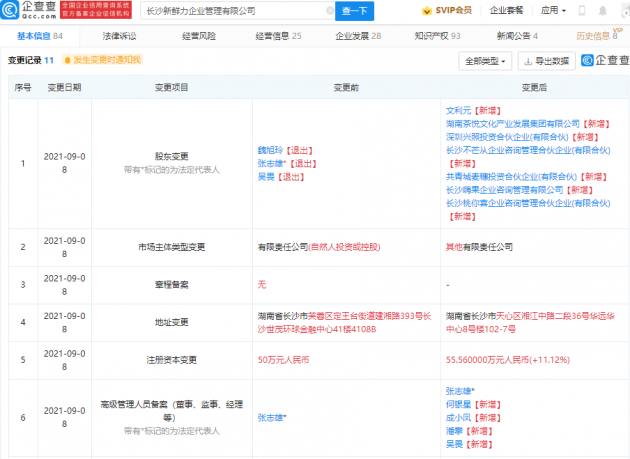Switch to 经营信息 tab
630x459 pixels.
pos(278,36)
